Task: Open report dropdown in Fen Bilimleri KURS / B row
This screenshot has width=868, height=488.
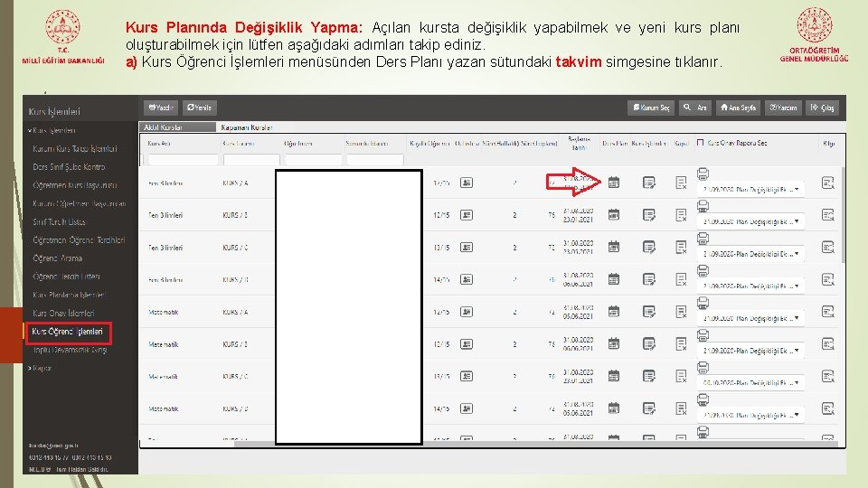Action: (750, 221)
